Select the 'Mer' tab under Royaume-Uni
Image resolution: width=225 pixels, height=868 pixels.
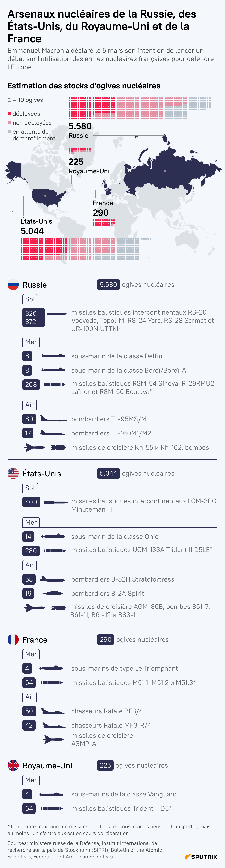tap(31, 780)
